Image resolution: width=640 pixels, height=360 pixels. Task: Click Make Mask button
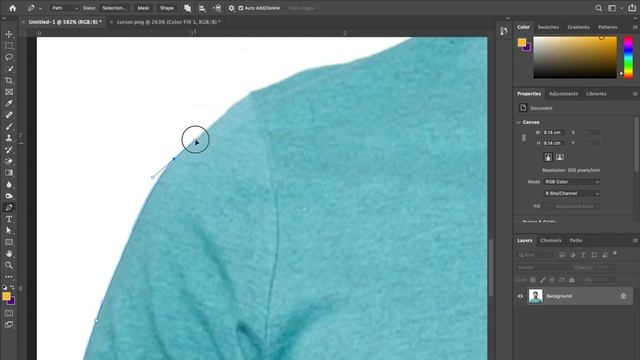pyautogui.click(x=143, y=8)
